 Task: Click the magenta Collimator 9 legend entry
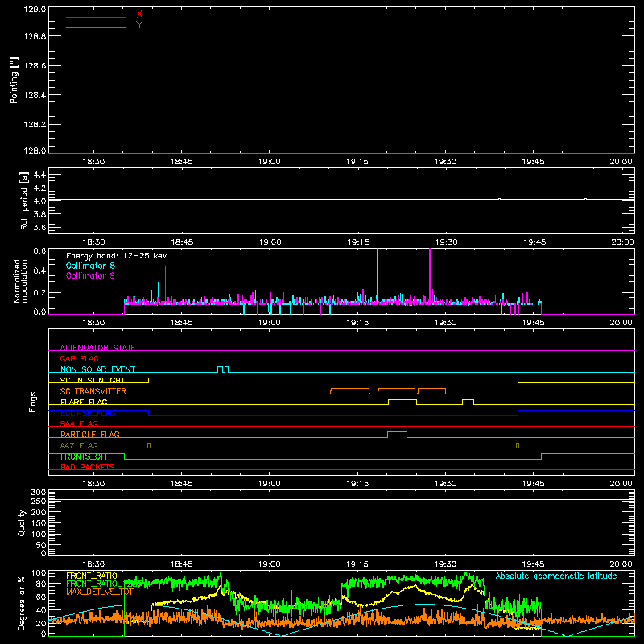coord(90,275)
